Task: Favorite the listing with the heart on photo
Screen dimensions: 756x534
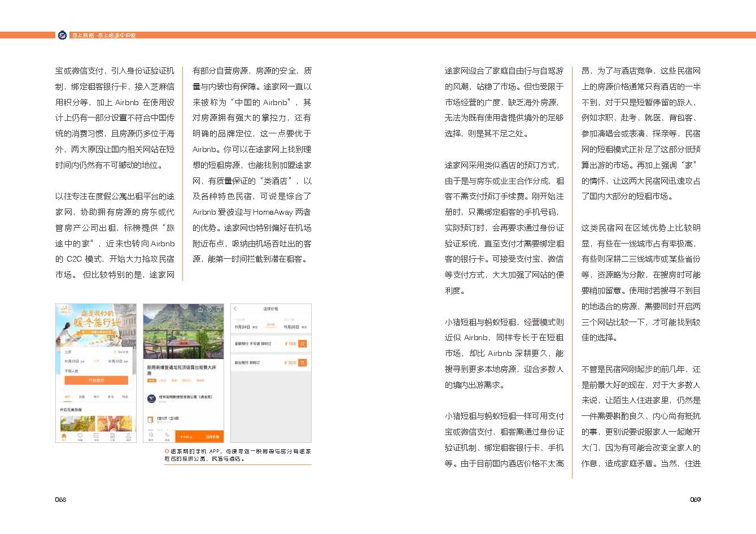Action: [209, 310]
